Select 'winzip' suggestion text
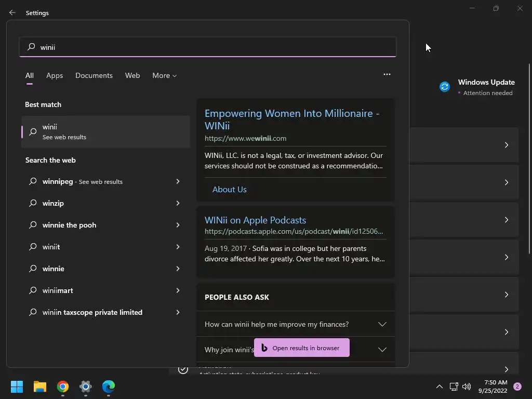This screenshot has height=399, width=532. (x=53, y=203)
